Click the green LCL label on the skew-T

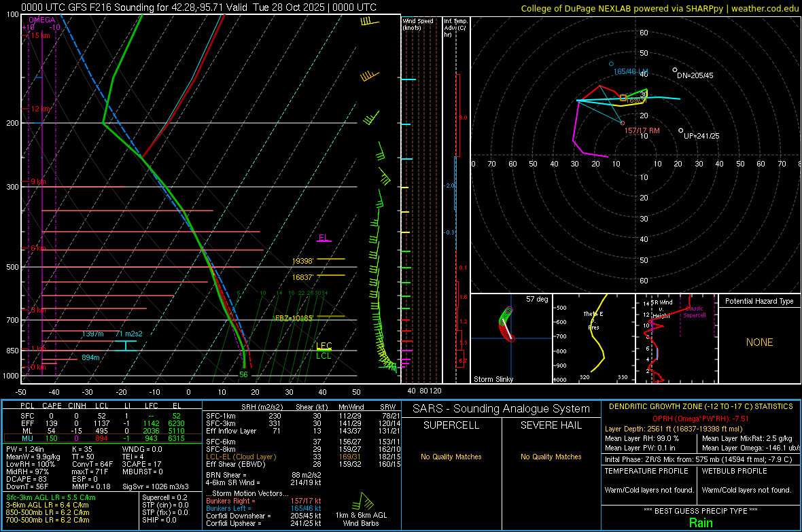click(x=324, y=356)
